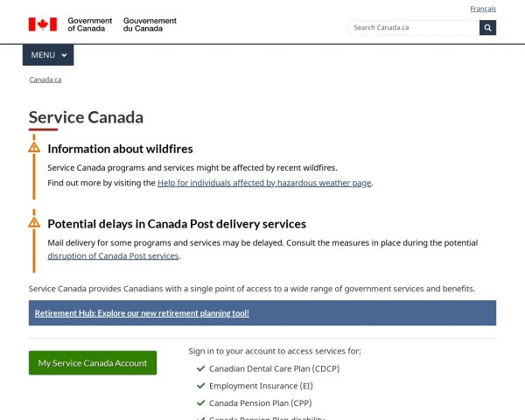The height and width of the screenshot is (420, 525).
Task: Follow the disruption of Canada Post services link
Action: pyautogui.click(x=113, y=256)
